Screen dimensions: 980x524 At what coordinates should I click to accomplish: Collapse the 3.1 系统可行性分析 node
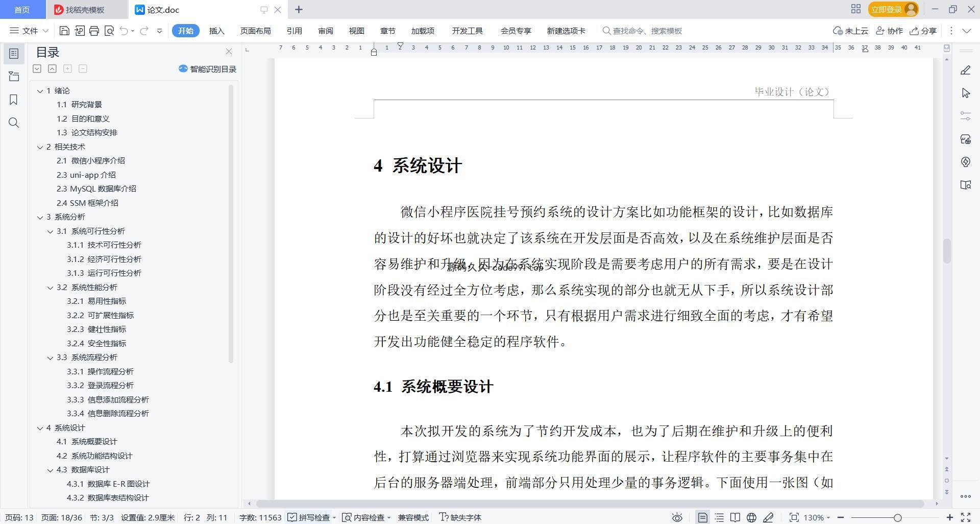pos(50,231)
